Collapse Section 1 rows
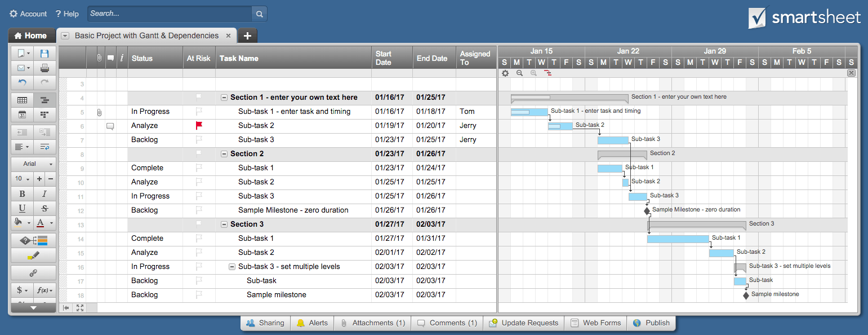Screen dimensions: 868x335 (x=224, y=98)
